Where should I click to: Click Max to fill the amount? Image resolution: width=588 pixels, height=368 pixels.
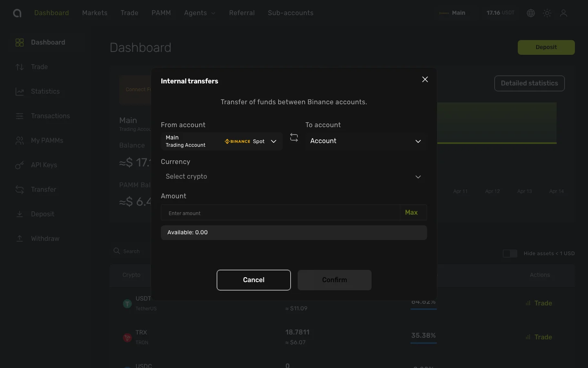point(411,212)
